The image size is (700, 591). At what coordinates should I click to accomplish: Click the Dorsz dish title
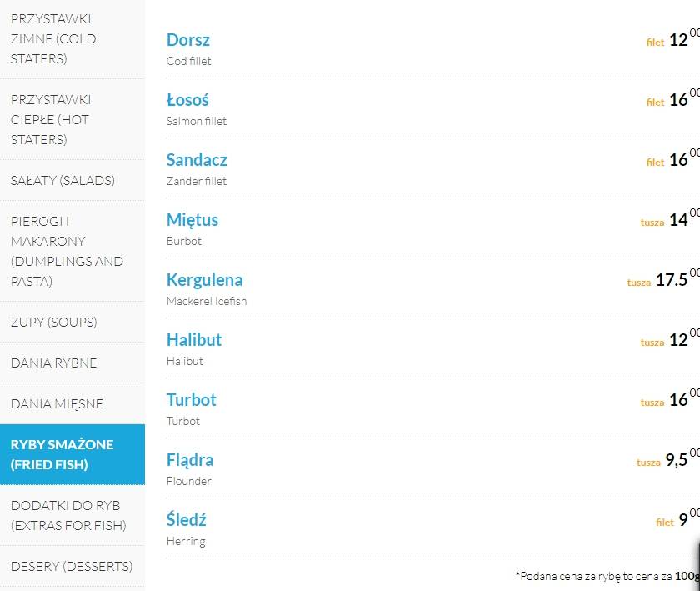[x=188, y=40]
